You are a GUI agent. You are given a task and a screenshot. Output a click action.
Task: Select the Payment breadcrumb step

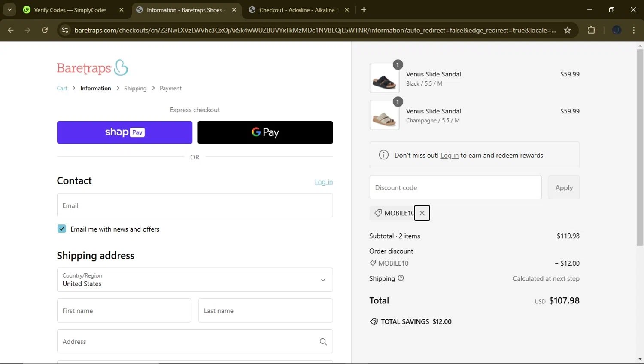click(x=170, y=88)
